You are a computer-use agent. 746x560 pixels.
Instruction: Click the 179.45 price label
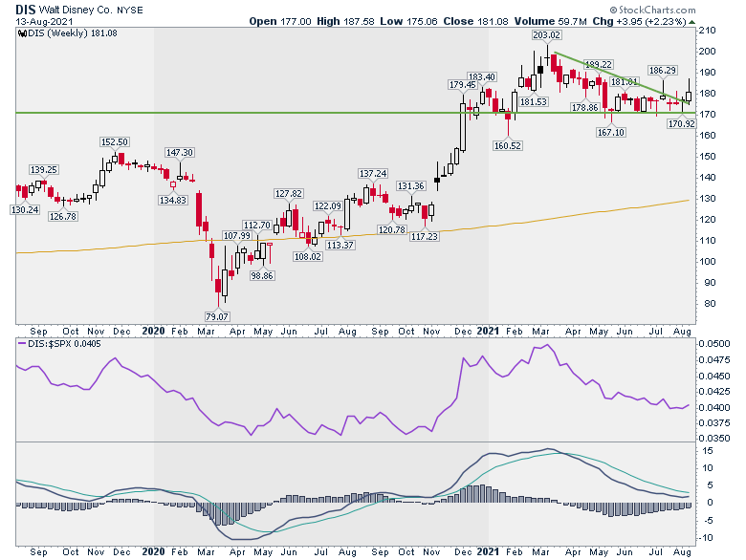coord(463,85)
